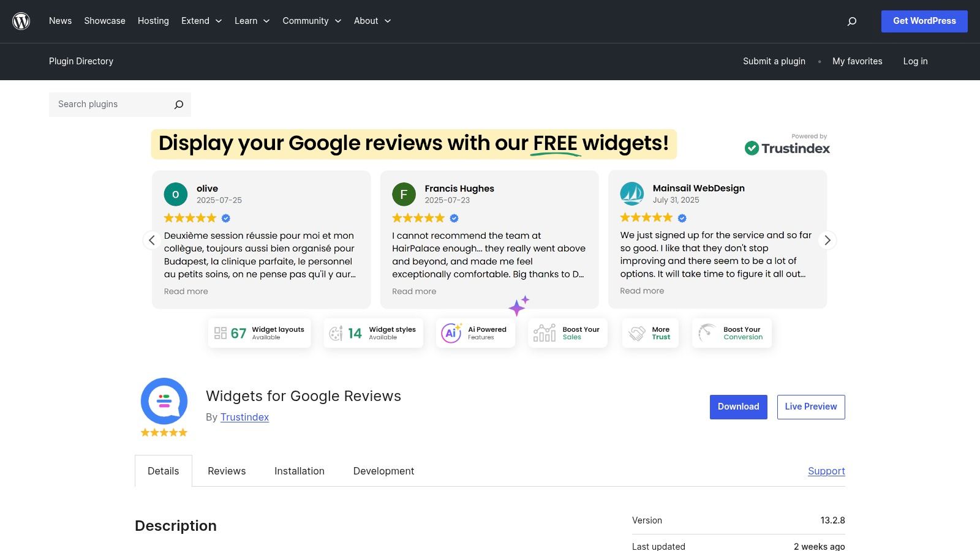Read more of olive's review
Image resolution: width=980 pixels, height=551 pixels.
pyautogui.click(x=186, y=291)
